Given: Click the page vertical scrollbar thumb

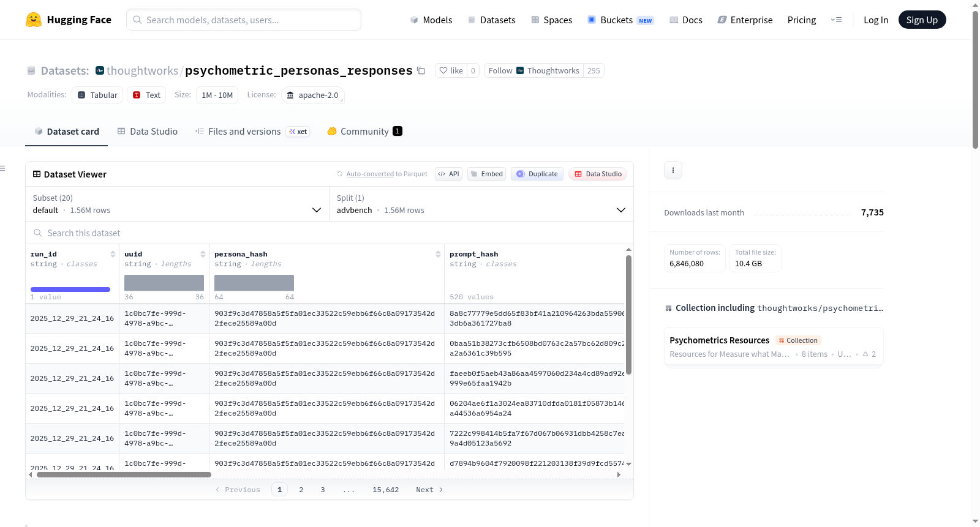Looking at the screenshot, I should coord(975,79).
